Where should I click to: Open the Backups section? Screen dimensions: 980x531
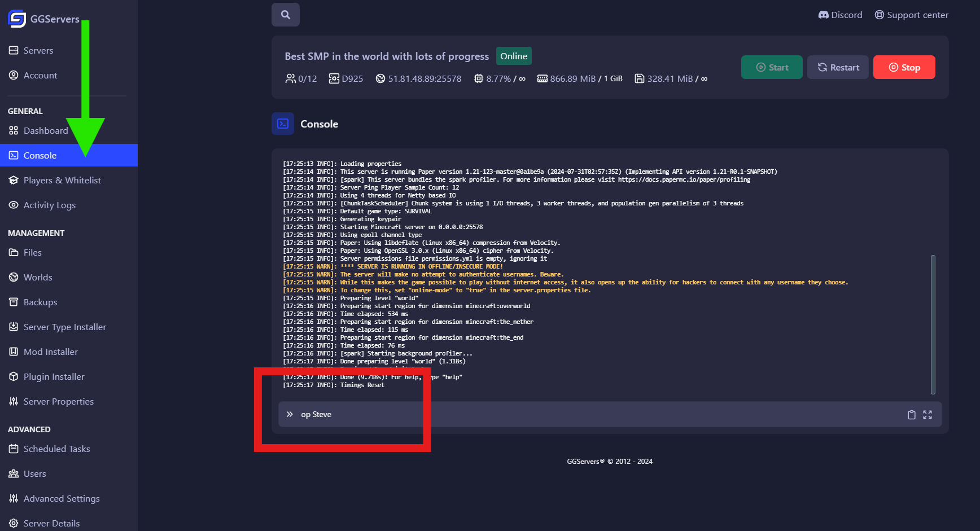click(x=40, y=302)
